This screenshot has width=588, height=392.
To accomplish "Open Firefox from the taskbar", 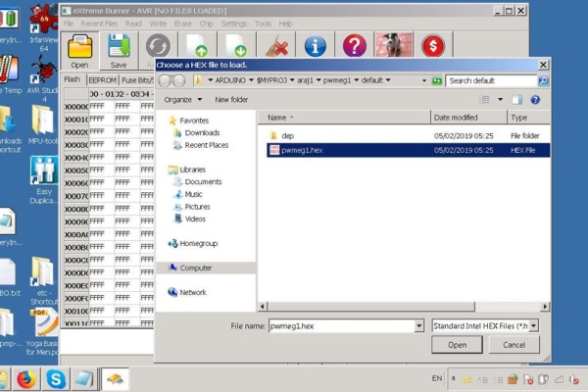I will (x=26, y=379).
